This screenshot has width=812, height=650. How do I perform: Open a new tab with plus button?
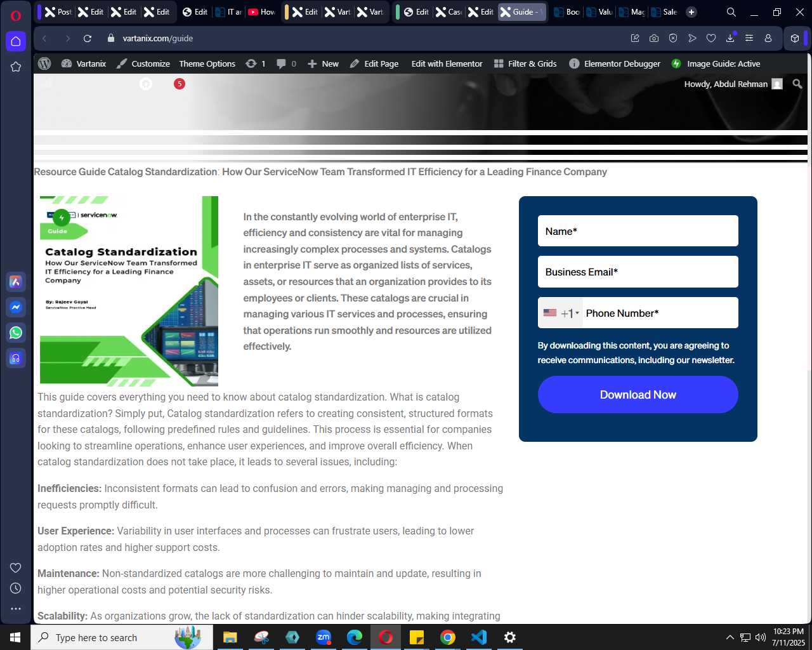691,12
